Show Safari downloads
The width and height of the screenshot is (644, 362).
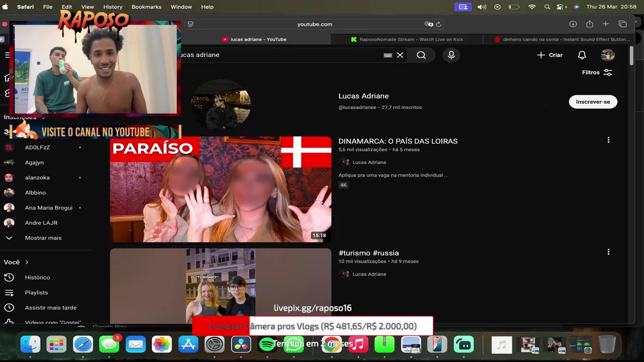[x=573, y=24]
